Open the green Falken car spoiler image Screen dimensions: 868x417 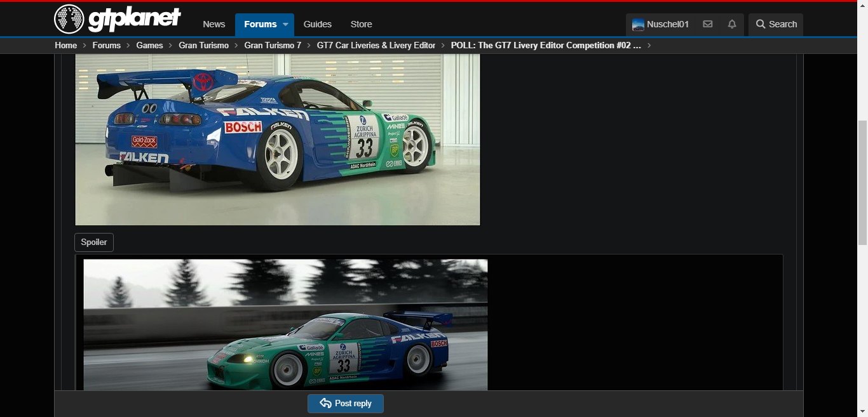[x=285, y=324]
